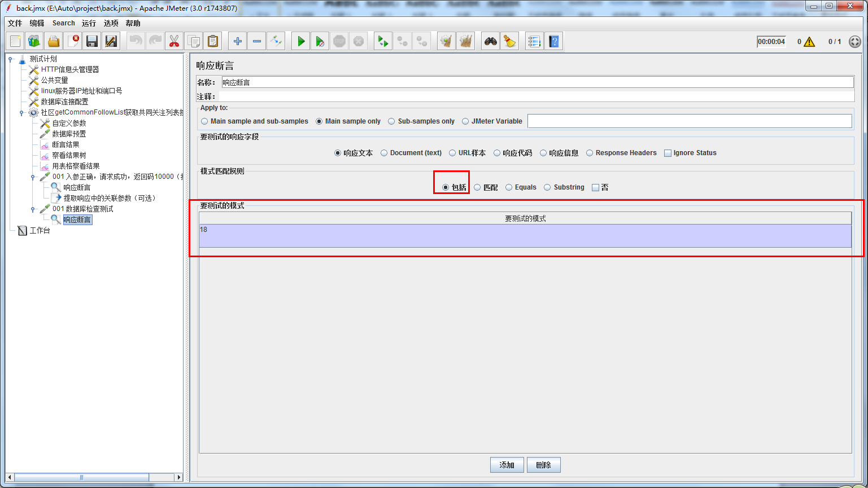Image resolution: width=868 pixels, height=488 pixels.
Task: Click the Copy toolbar icon
Action: point(194,41)
